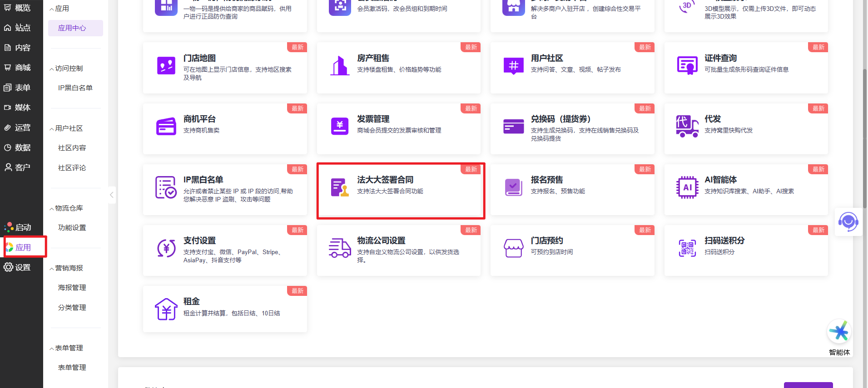Click the 门店预约 storefront icon
The height and width of the screenshot is (388, 868).
[x=513, y=248]
